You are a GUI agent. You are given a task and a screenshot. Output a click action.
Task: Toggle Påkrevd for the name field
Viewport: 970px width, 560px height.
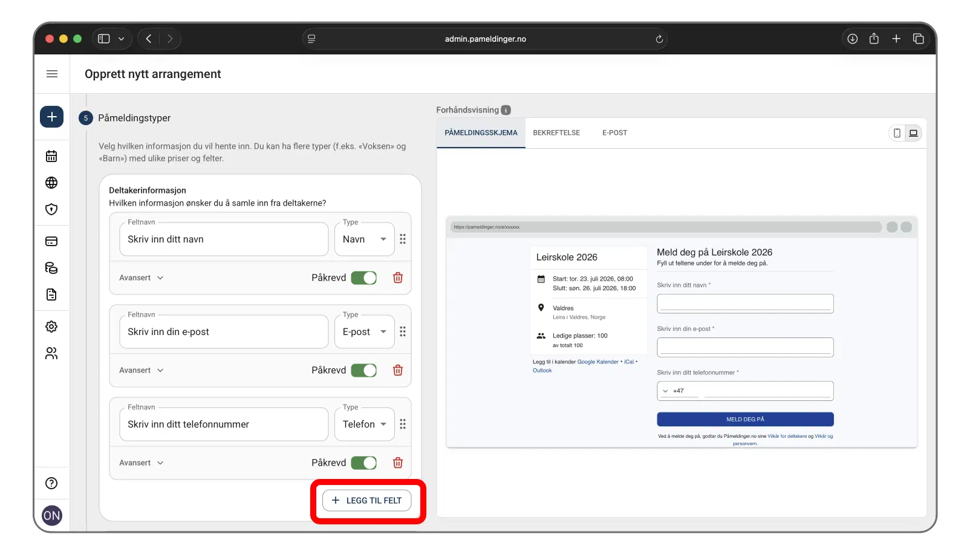363,278
